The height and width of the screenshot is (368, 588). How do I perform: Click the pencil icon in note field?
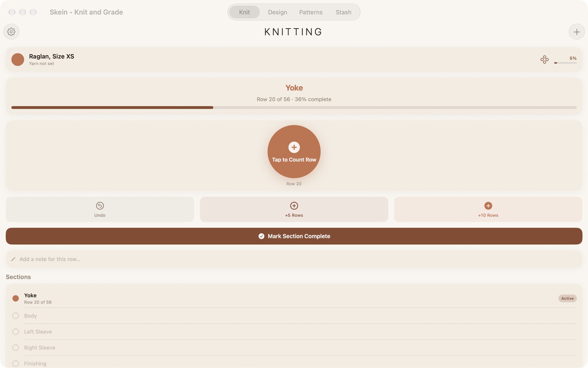point(13,259)
